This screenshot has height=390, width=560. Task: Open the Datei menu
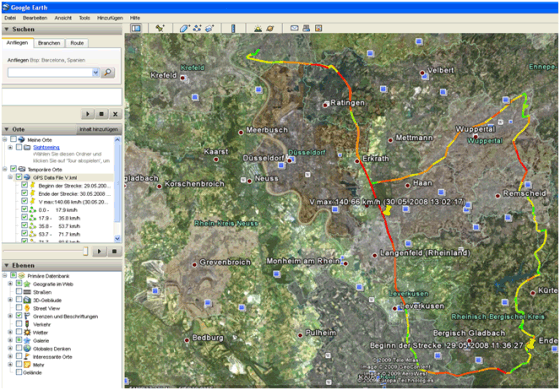tap(10, 18)
